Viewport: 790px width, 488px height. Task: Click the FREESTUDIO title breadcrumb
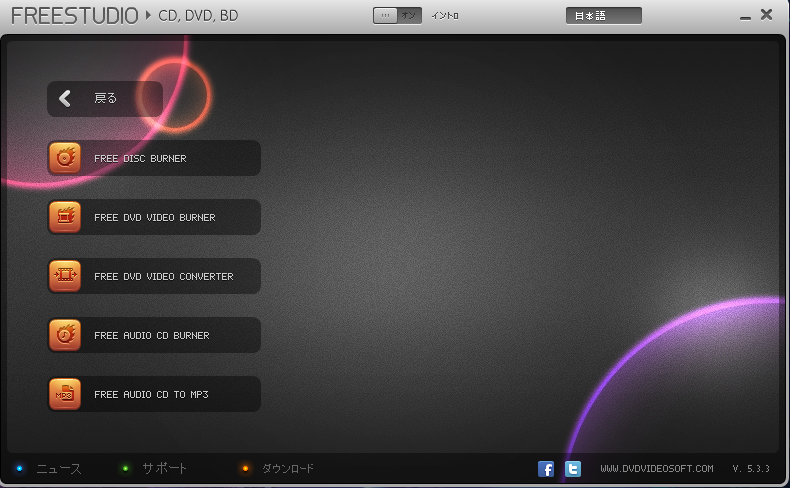pos(75,16)
